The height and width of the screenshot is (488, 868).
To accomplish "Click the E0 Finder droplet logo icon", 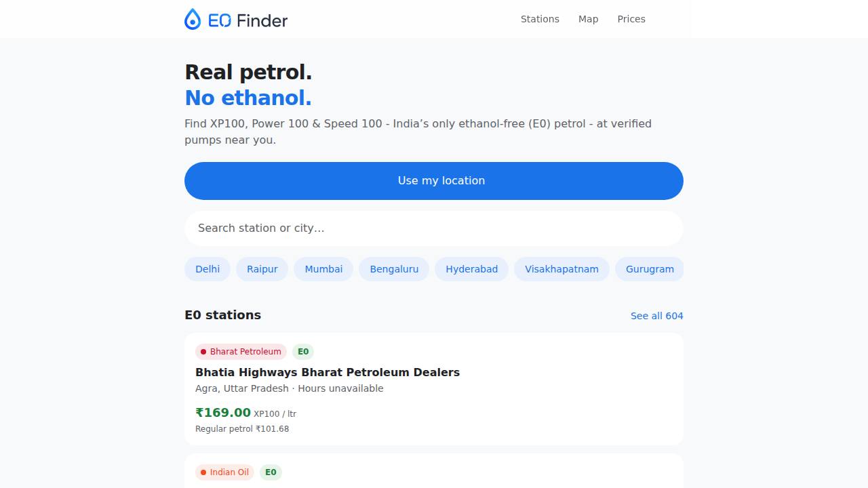I will point(193,19).
